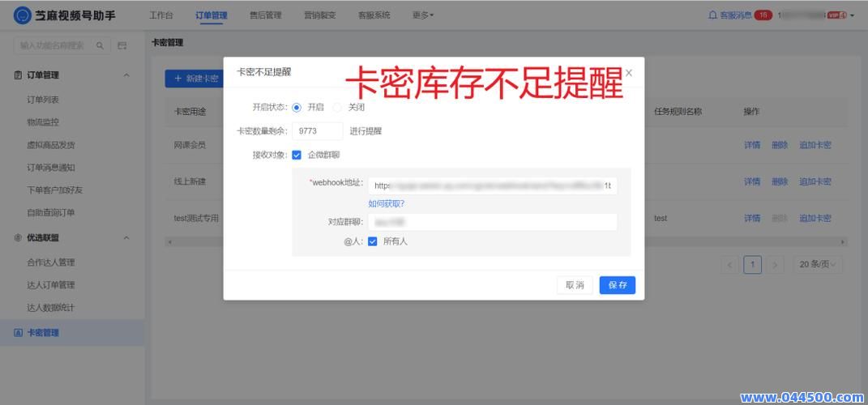Screen dimensions: 868x405
Task: Click 删除 for the 线上新建 row
Action: tap(780, 181)
